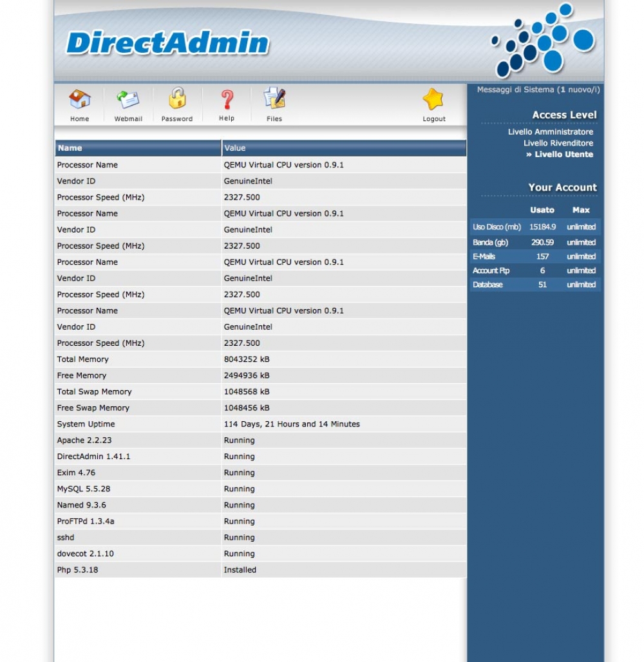Click Free Memory row name
Viewport: 644px width, 662px height.
[82, 375]
